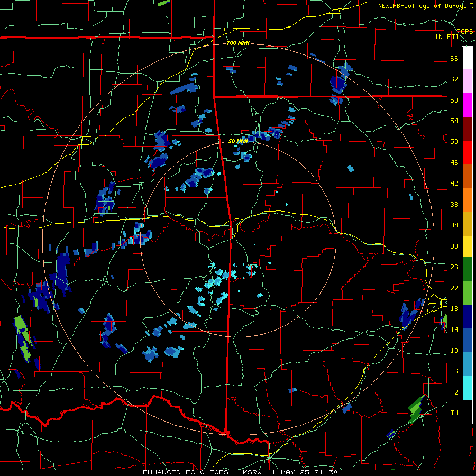This screenshot has width=476, height=476.
Task: Click the black TH swatch in the legend
Action: 467,411
